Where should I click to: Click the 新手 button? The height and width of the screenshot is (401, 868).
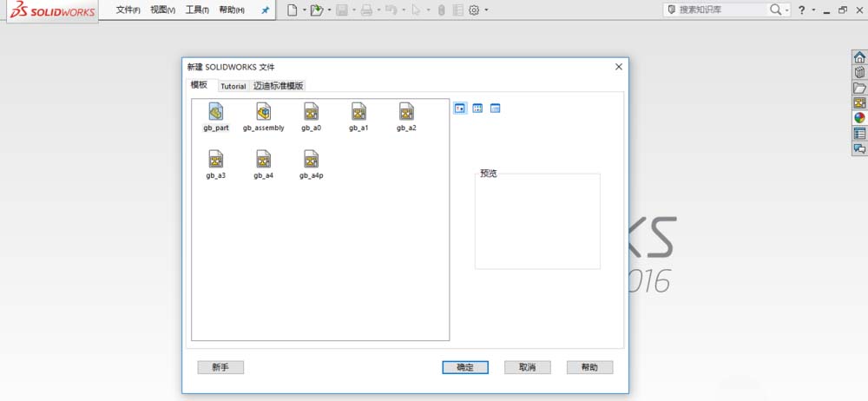[x=220, y=367]
